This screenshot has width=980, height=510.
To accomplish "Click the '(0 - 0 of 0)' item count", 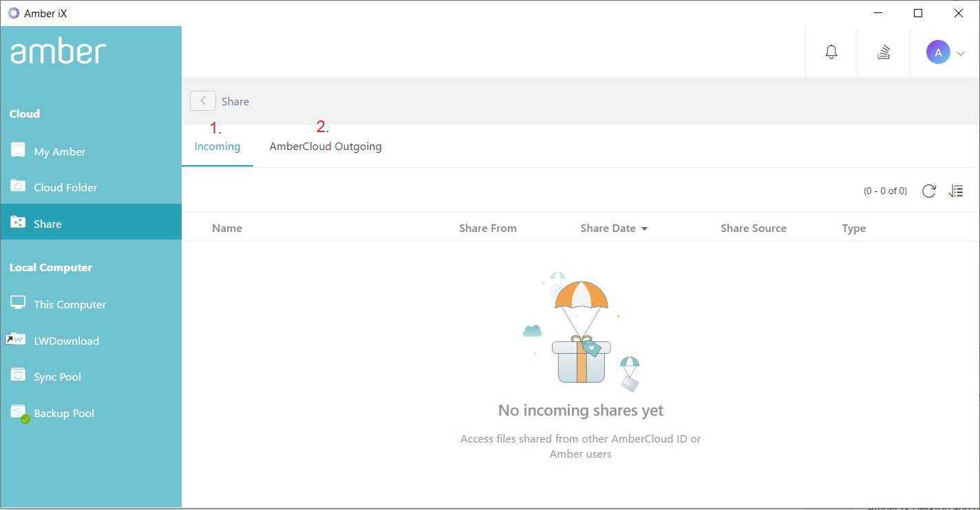I will click(x=885, y=191).
